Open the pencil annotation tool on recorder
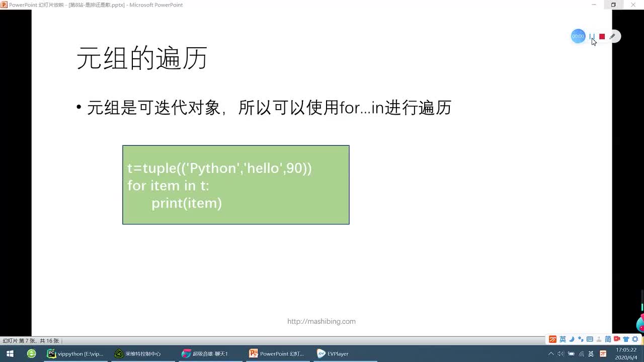This screenshot has height=362, width=644. pyautogui.click(x=612, y=37)
